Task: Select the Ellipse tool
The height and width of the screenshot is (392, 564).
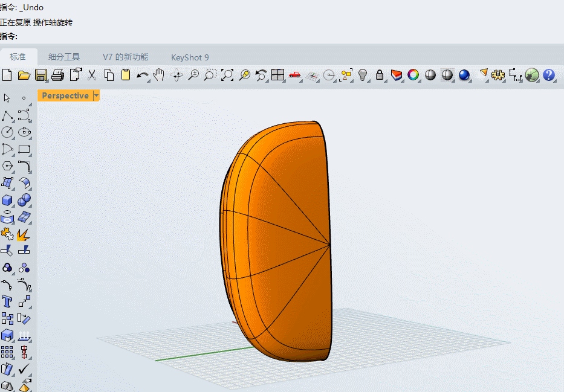Action: 24,132
